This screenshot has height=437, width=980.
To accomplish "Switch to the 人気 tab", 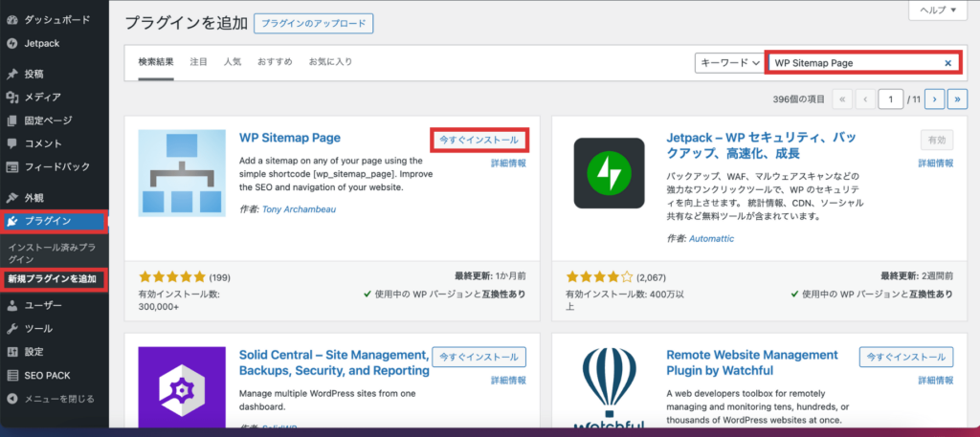I will [233, 62].
